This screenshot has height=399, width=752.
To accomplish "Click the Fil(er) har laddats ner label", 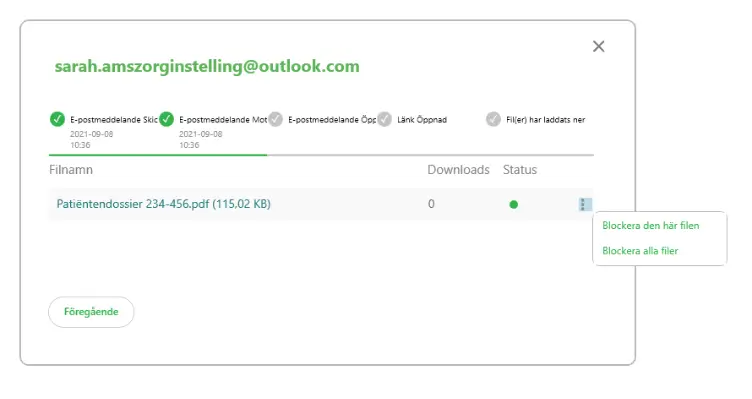I will tap(546, 120).
